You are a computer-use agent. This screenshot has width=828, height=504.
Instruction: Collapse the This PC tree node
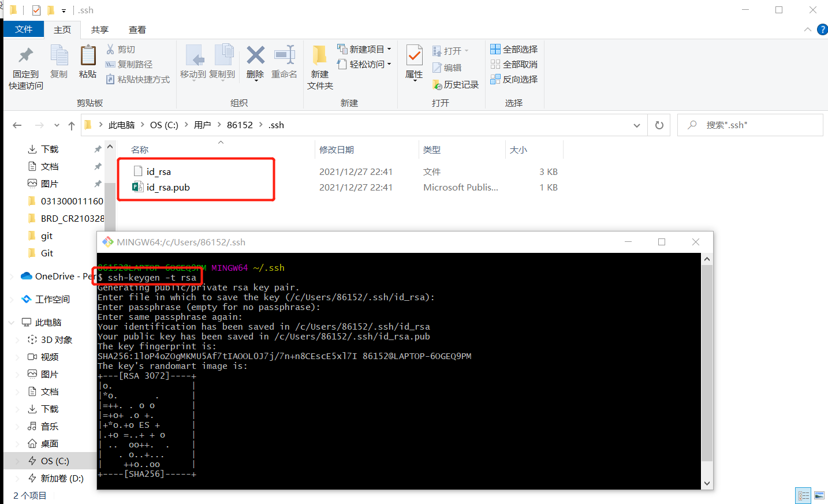(x=12, y=322)
